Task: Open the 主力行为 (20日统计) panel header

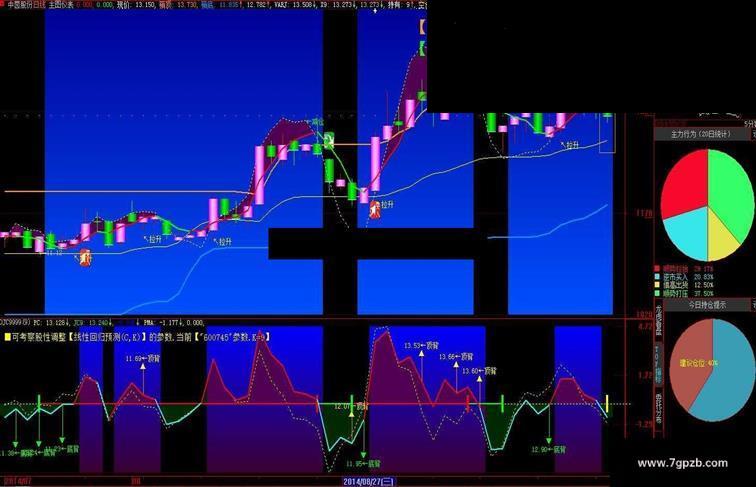Action: 701,135
